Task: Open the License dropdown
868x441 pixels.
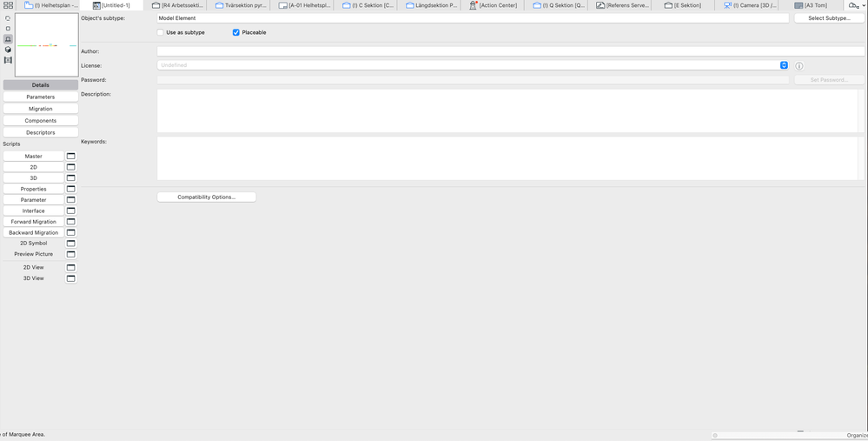Action: pyautogui.click(x=473, y=65)
